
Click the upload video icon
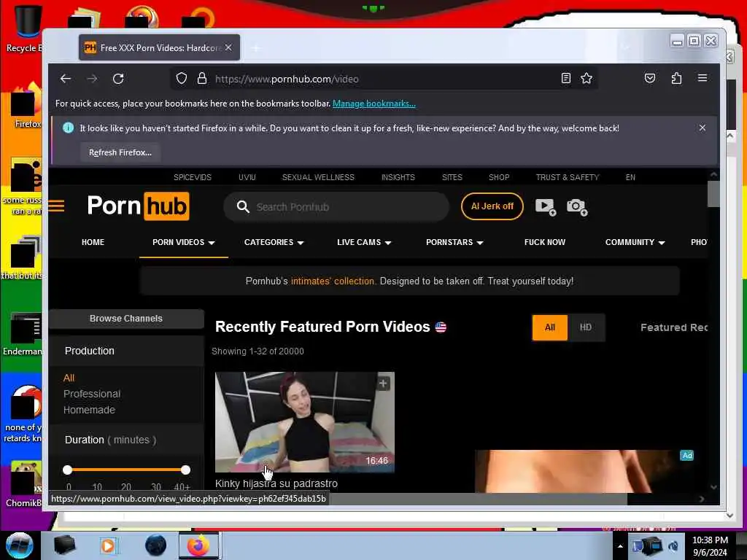click(546, 206)
